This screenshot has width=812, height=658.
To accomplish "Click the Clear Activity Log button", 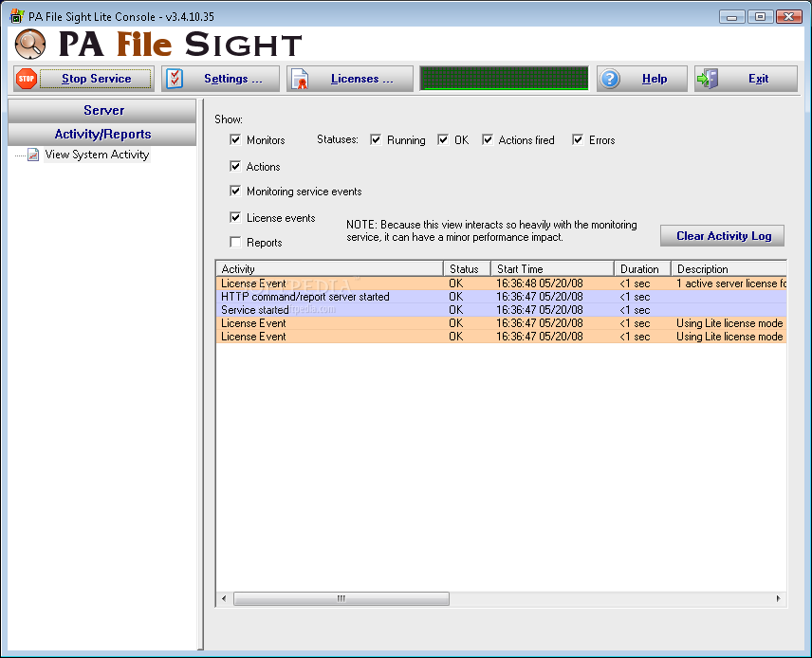I will coord(723,236).
